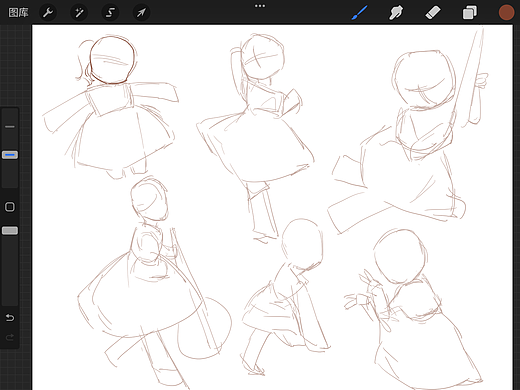Viewport: 520px width, 390px height.
Task: Activate the Transform arrow tool
Action: click(x=141, y=13)
